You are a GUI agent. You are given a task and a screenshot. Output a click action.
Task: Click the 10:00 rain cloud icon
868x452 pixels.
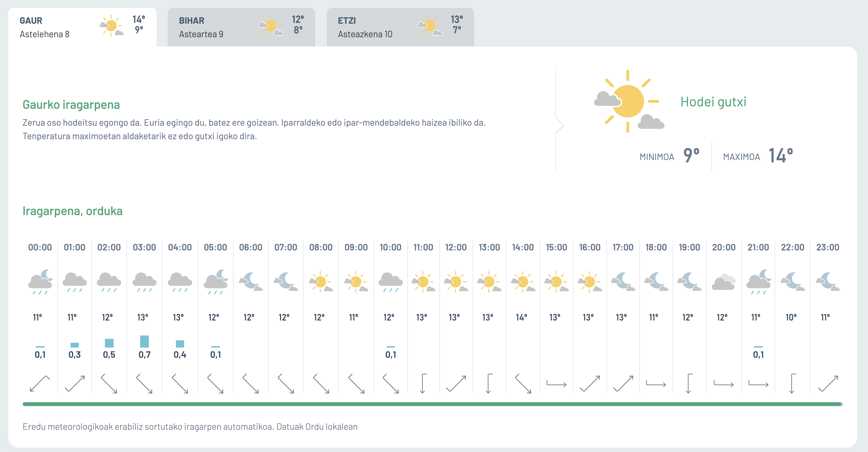[391, 282]
